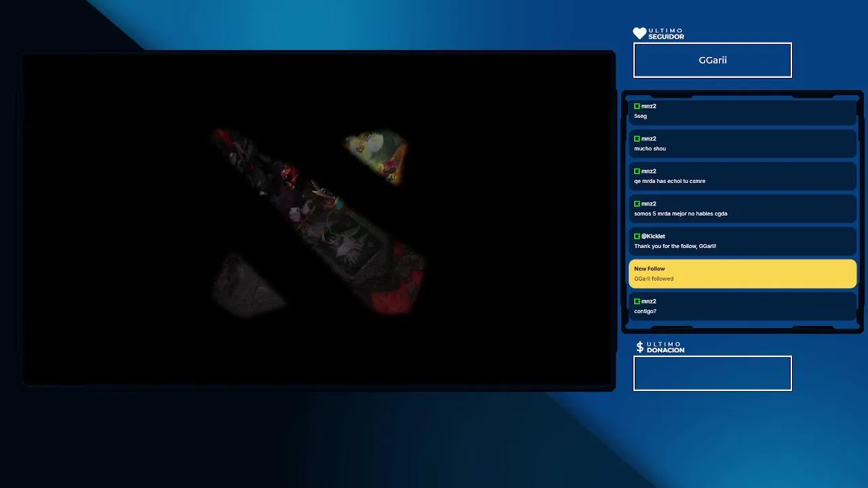The width and height of the screenshot is (868, 488).
Task: Click the Kick badge on the '5seg' message
Action: (x=637, y=106)
